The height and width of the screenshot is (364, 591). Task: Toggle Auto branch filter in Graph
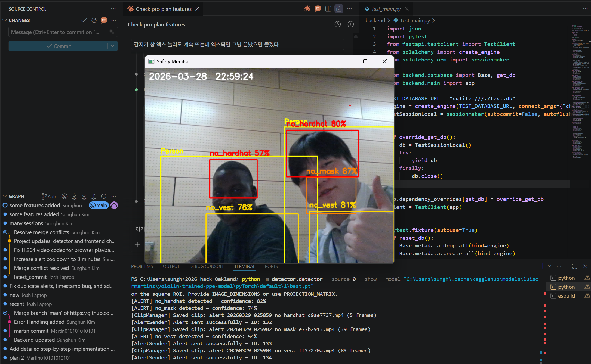coord(50,196)
